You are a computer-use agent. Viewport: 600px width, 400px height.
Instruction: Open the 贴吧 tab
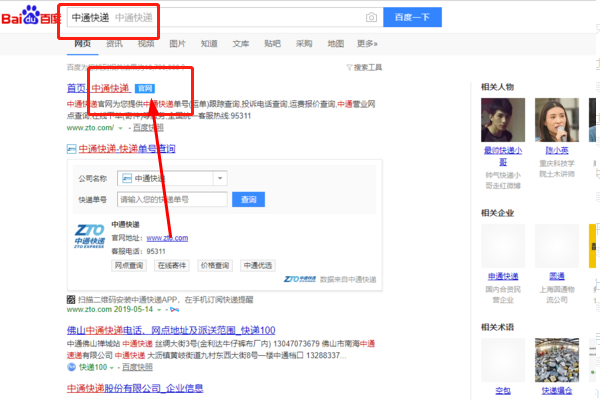272,44
